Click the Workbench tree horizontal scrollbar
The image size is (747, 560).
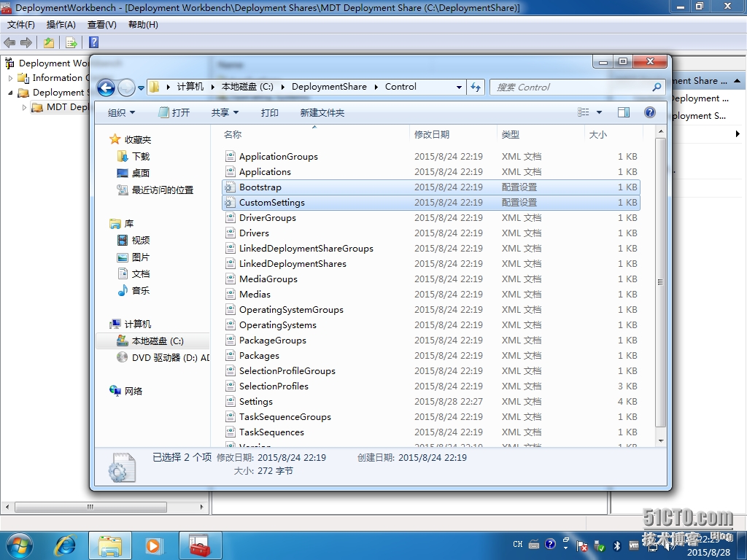click(90, 507)
